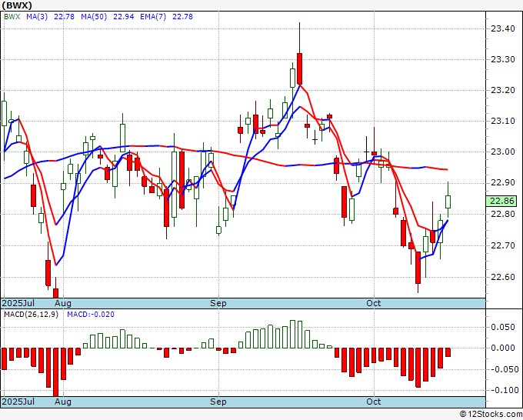Viewport: 523px width, 420px height.
Task: Click the lowest October red candlestick
Action: [418, 268]
